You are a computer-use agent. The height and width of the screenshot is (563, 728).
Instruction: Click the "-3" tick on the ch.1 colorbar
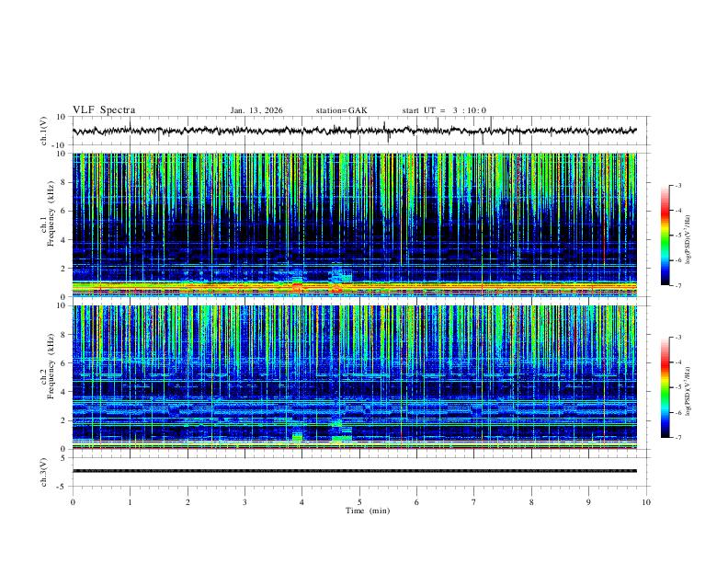pos(677,185)
